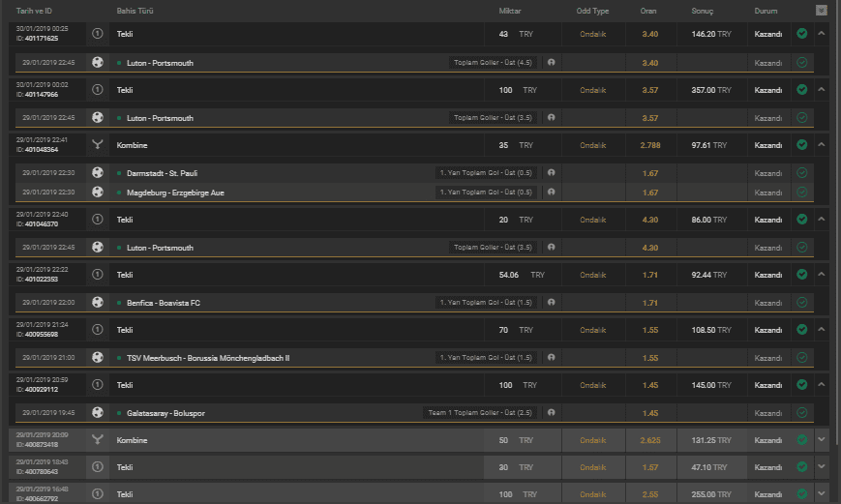The width and height of the screenshot is (841, 504).
Task: Click the Kombine fork icon for bet 401048364
Action: coord(98,145)
